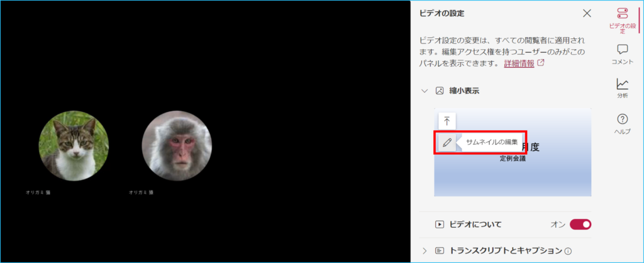Viewport: 644px width, 263px height.
Task: Open the ヘルプ question mark icon
Action: pyautogui.click(x=622, y=124)
